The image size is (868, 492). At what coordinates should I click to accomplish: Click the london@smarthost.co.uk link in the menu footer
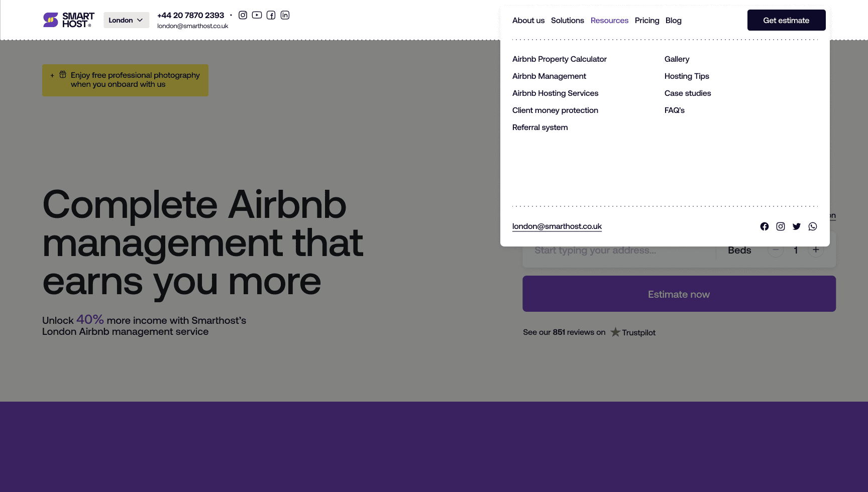[557, 226]
